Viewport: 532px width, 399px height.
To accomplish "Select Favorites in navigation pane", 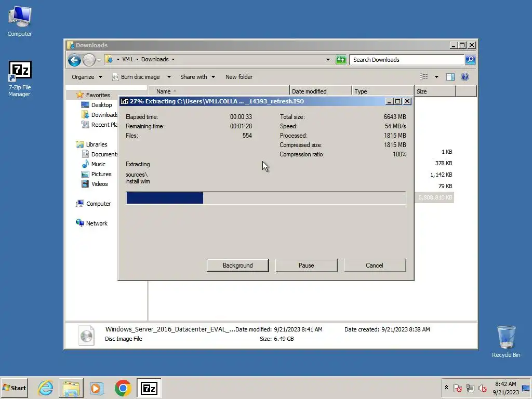I will 98,95.
